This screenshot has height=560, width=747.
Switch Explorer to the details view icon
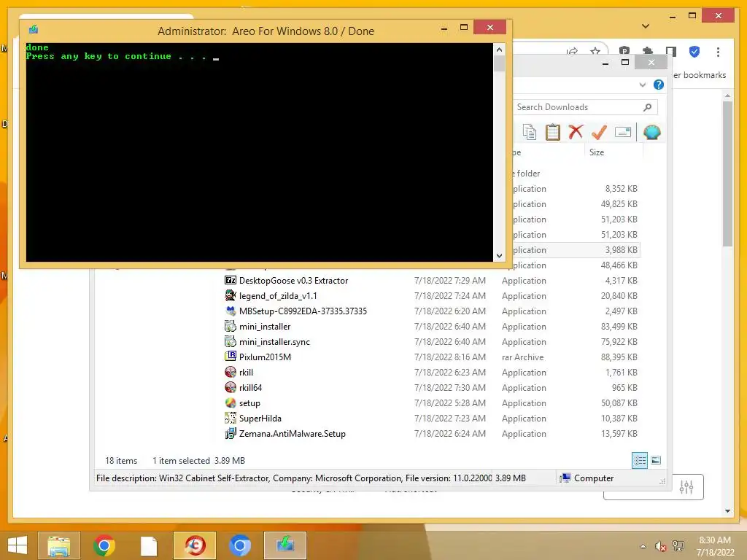639,460
